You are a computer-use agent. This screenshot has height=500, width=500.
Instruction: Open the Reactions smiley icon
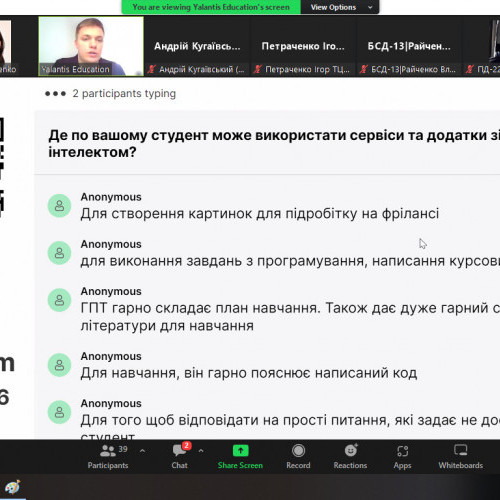point(350,450)
